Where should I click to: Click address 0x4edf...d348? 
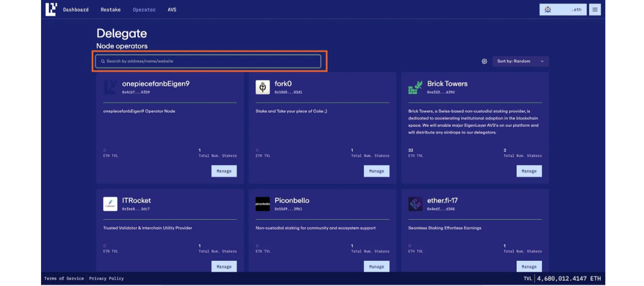click(x=441, y=209)
